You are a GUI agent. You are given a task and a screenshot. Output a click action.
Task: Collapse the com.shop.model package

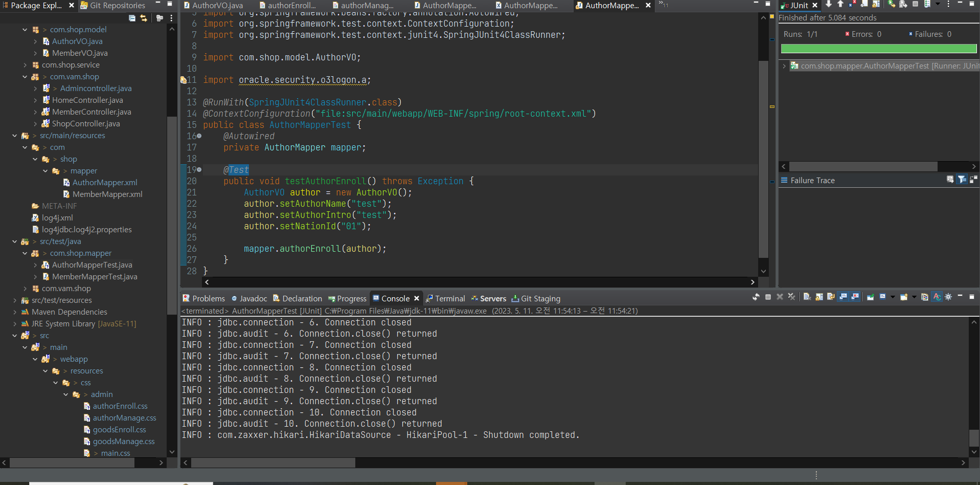pyautogui.click(x=25, y=30)
